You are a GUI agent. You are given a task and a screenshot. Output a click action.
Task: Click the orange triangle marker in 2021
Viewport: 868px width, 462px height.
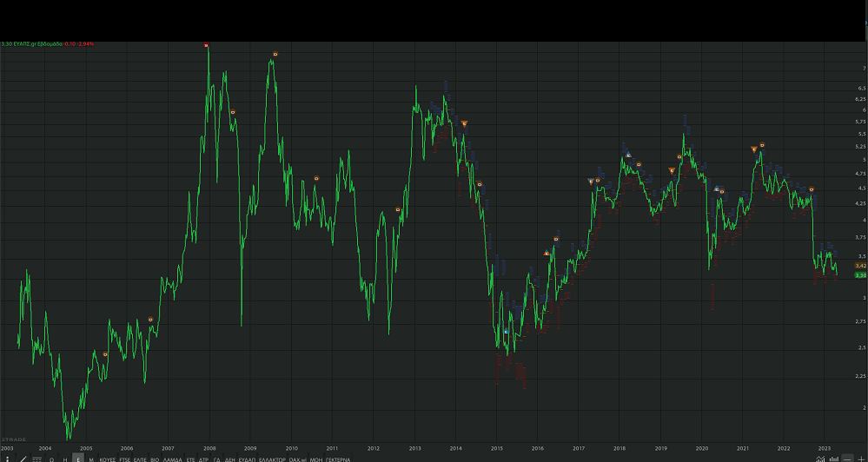(753, 148)
